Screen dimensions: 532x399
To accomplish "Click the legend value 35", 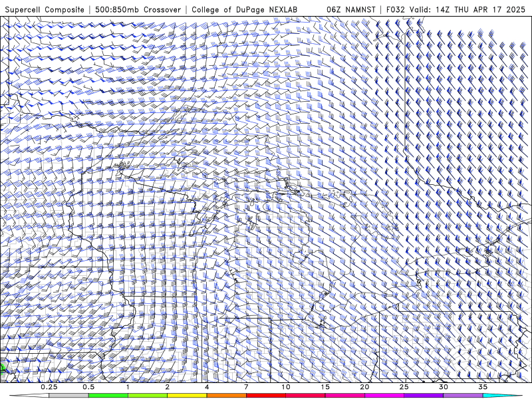I will (483, 387).
